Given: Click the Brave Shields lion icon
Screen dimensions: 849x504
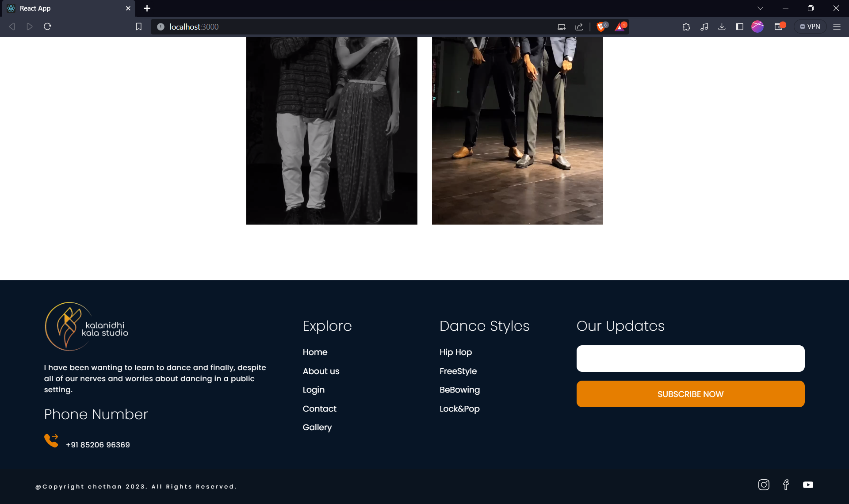Looking at the screenshot, I should 601,27.
